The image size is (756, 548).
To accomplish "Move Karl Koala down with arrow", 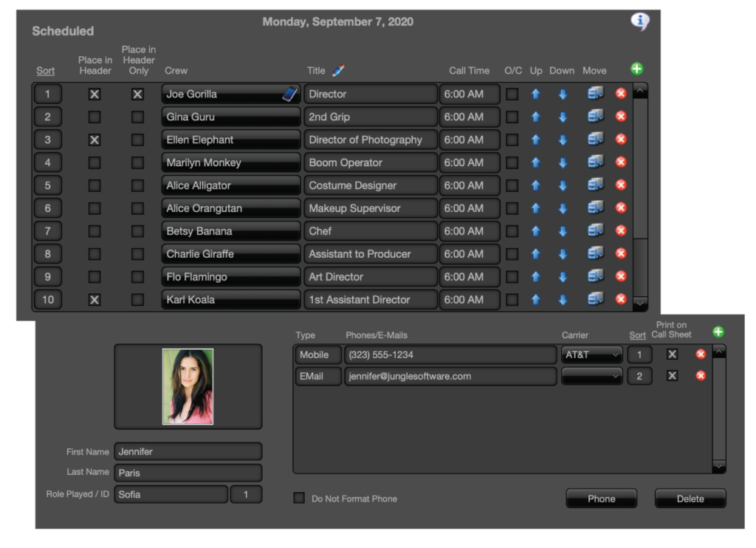I will pyautogui.click(x=563, y=300).
